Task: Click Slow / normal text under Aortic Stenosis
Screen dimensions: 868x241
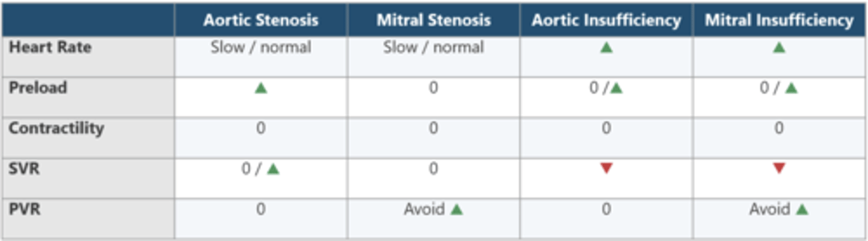Action: click(261, 48)
